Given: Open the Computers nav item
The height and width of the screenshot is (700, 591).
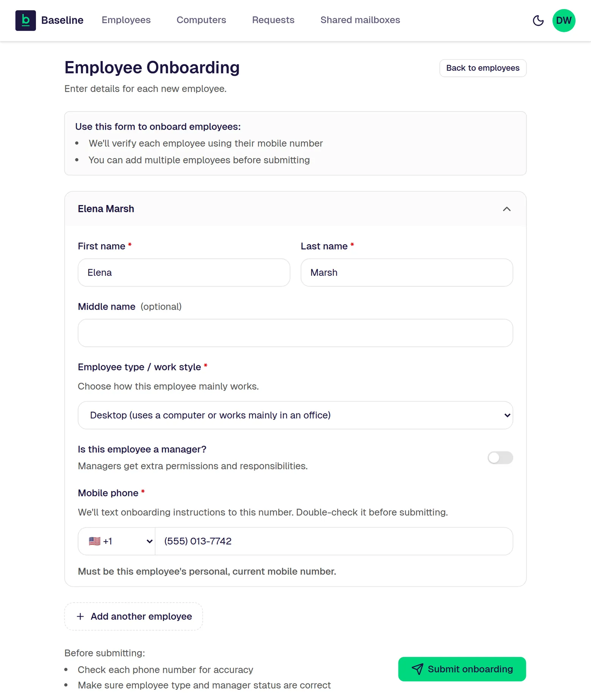Looking at the screenshot, I should coord(201,20).
